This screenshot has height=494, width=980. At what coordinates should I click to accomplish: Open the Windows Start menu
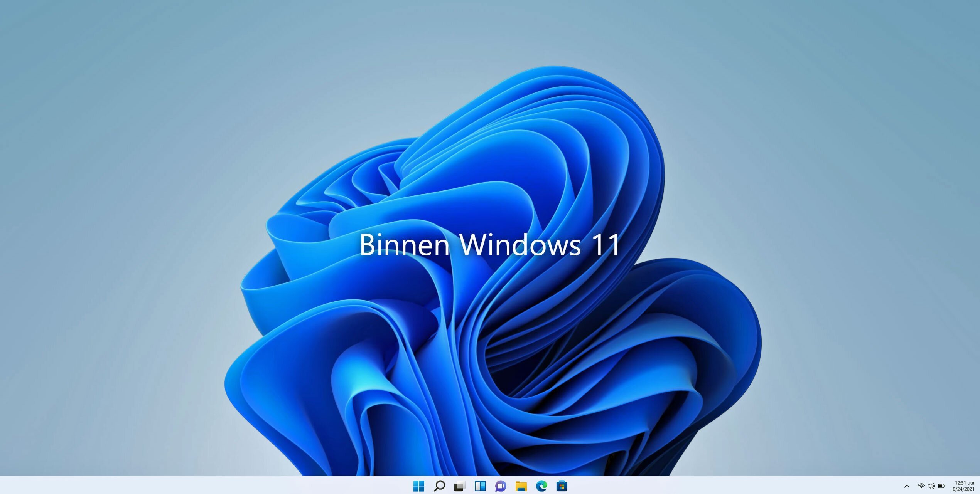(x=418, y=486)
